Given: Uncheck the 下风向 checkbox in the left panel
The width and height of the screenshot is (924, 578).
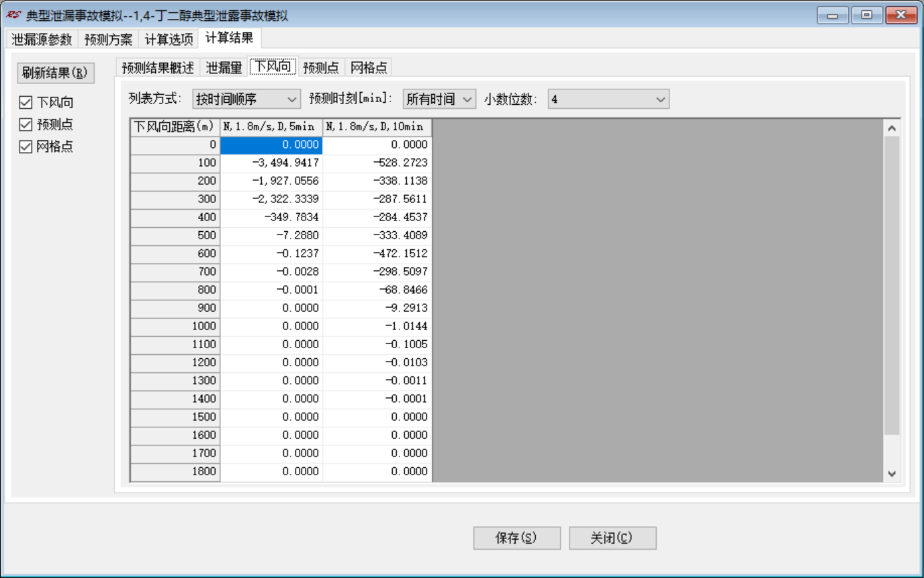Looking at the screenshot, I should 26,103.
